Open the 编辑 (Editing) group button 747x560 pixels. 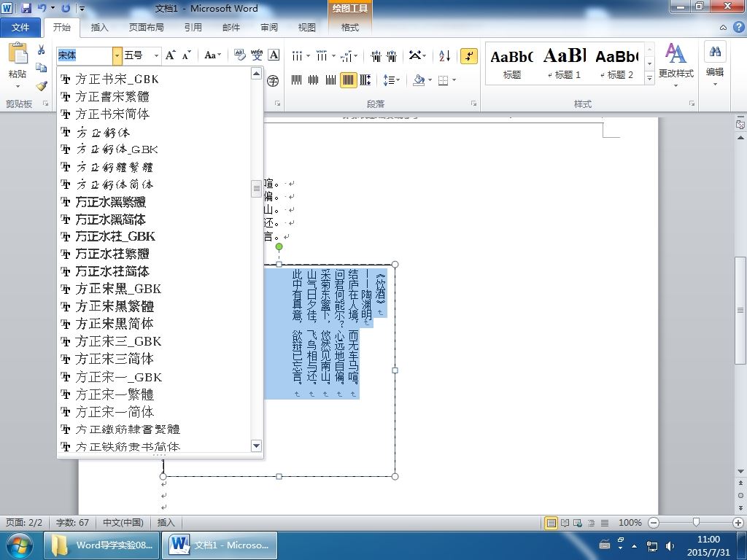pyautogui.click(x=715, y=65)
